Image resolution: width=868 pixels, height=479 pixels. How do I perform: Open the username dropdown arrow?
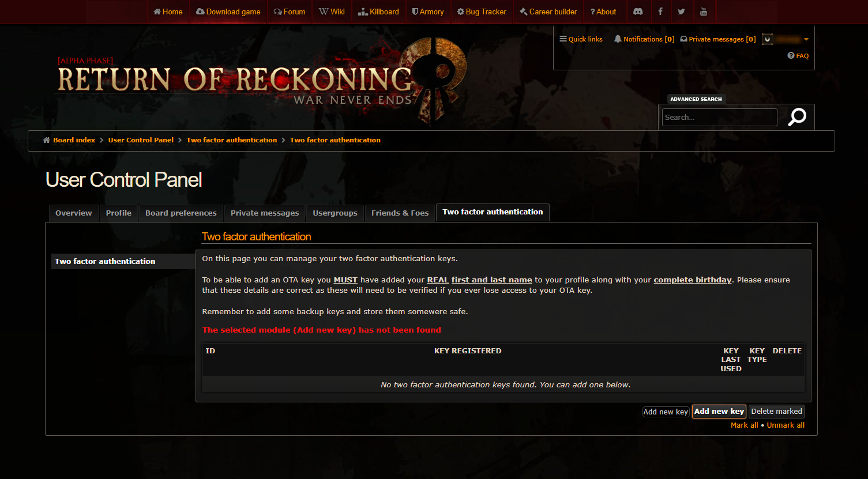(x=806, y=39)
